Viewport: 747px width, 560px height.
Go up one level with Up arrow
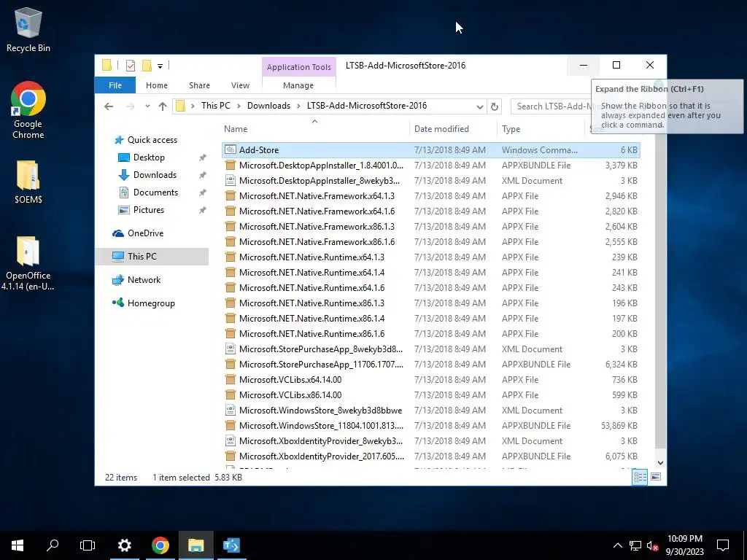[x=163, y=106]
